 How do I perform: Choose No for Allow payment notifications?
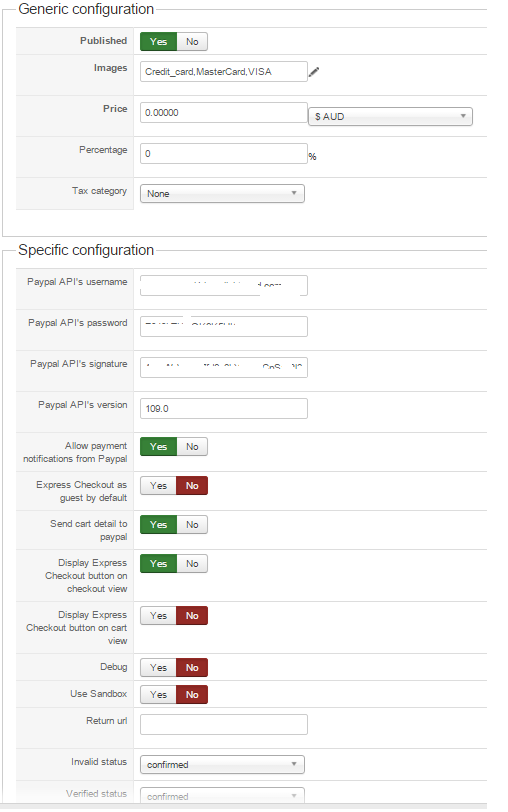(x=192, y=446)
